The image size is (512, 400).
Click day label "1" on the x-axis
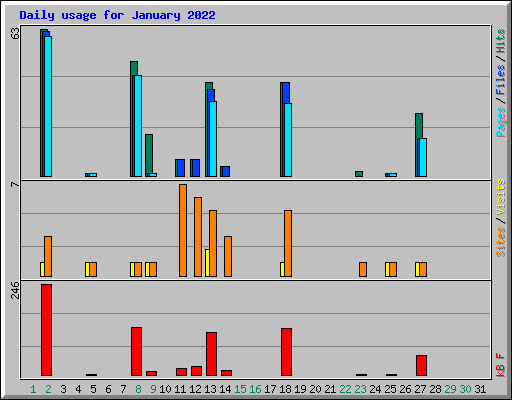coord(33,389)
